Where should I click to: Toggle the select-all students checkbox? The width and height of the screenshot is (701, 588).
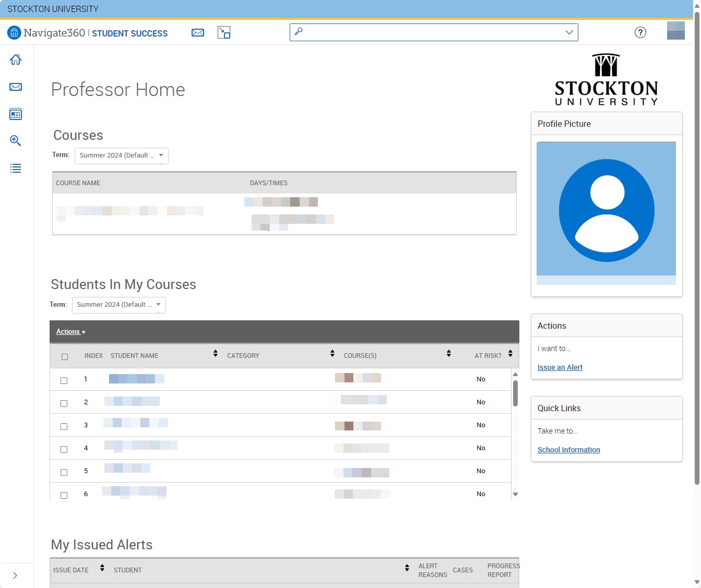tap(65, 357)
